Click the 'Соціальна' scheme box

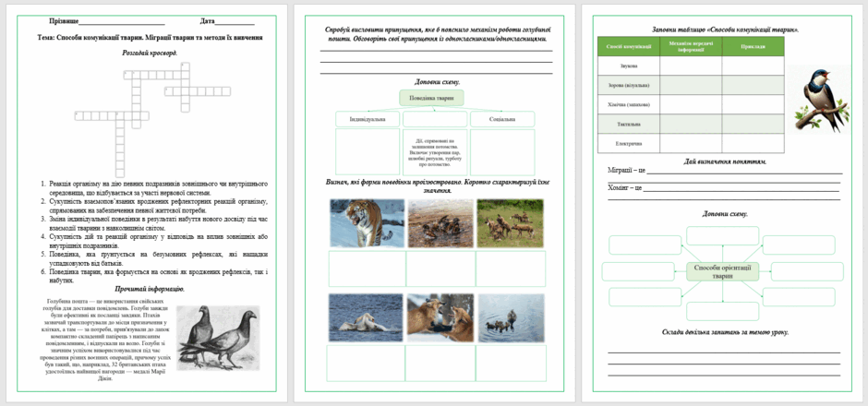click(502, 119)
